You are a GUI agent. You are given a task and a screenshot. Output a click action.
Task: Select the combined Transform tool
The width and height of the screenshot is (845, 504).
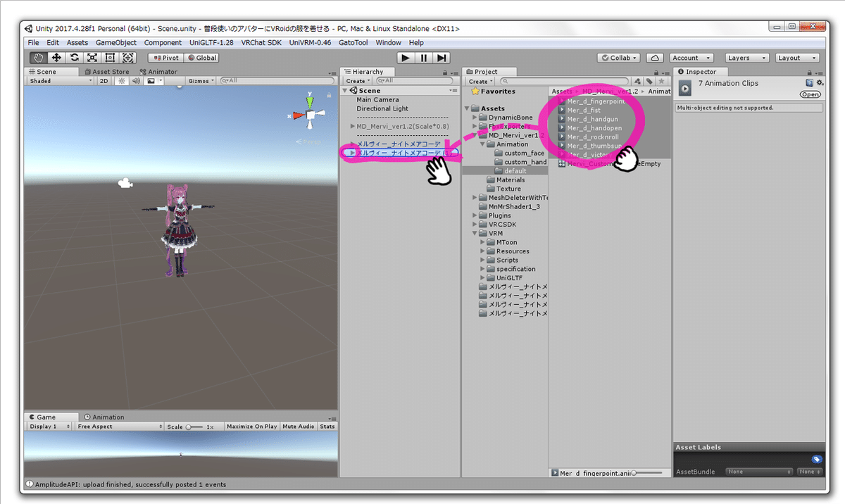127,58
